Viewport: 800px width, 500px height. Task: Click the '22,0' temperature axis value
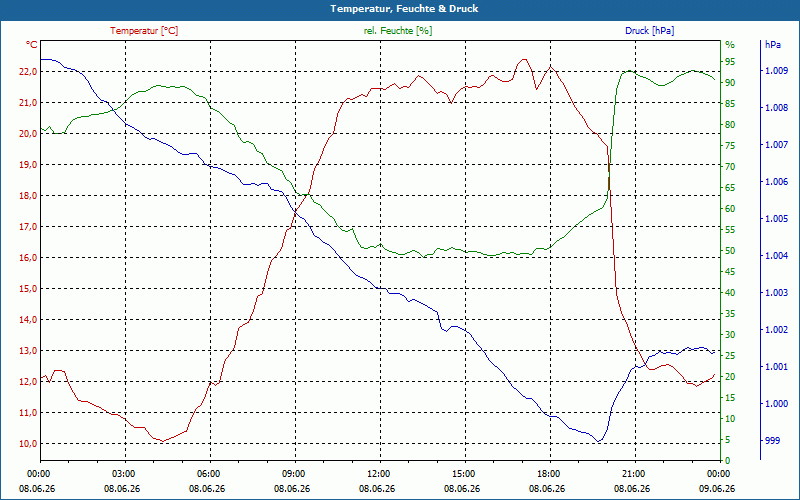[28, 71]
